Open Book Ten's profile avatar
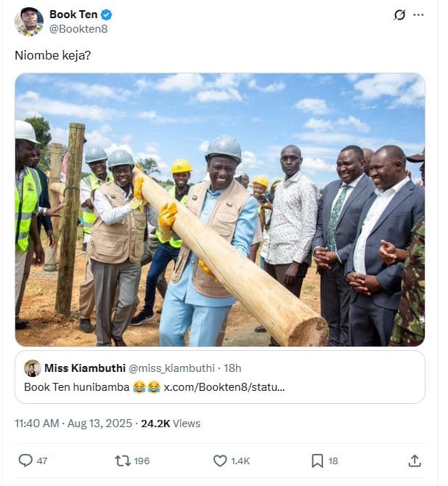Image resolution: width=448 pixels, height=486 pixels. (x=29, y=22)
